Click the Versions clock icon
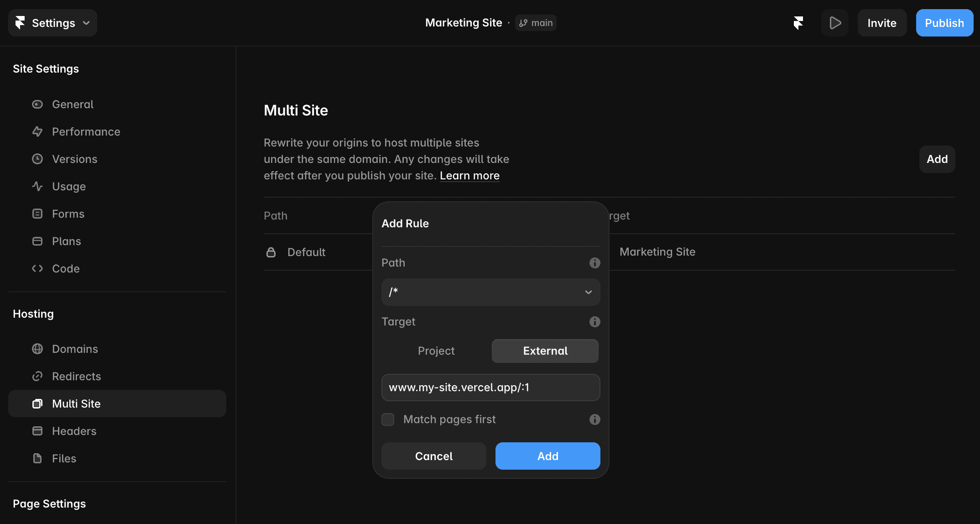 37,159
